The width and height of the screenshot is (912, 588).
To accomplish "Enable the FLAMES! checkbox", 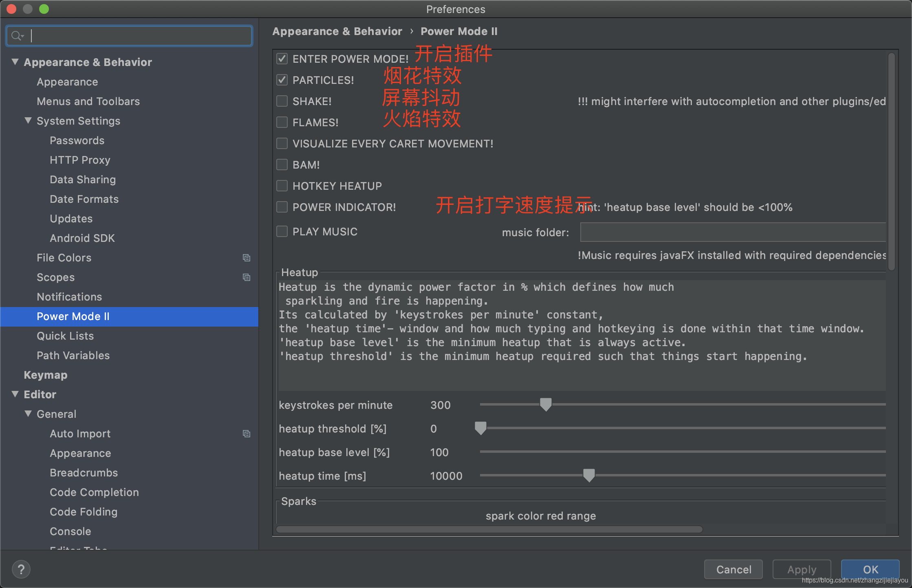I will click(x=282, y=122).
